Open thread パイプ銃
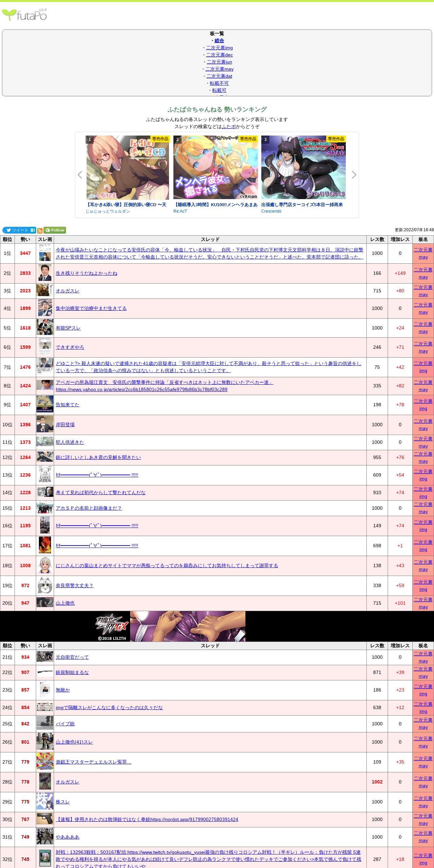The image size is (434, 868). [65, 724]
